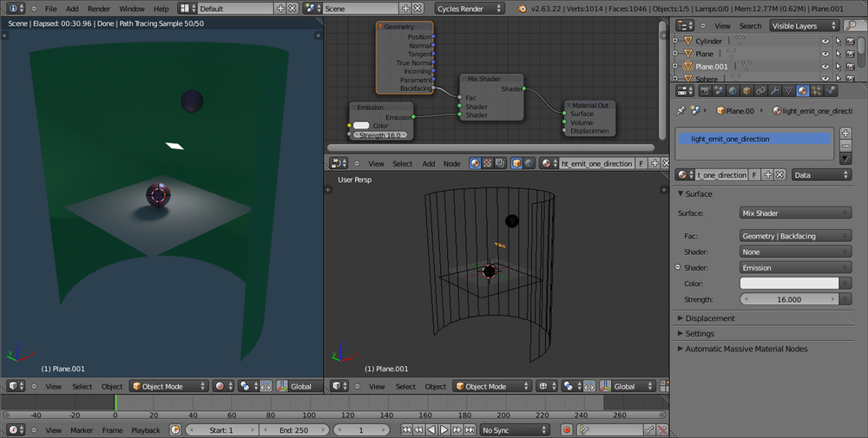Click the Emission shader selector button

[x=794, y=268]
